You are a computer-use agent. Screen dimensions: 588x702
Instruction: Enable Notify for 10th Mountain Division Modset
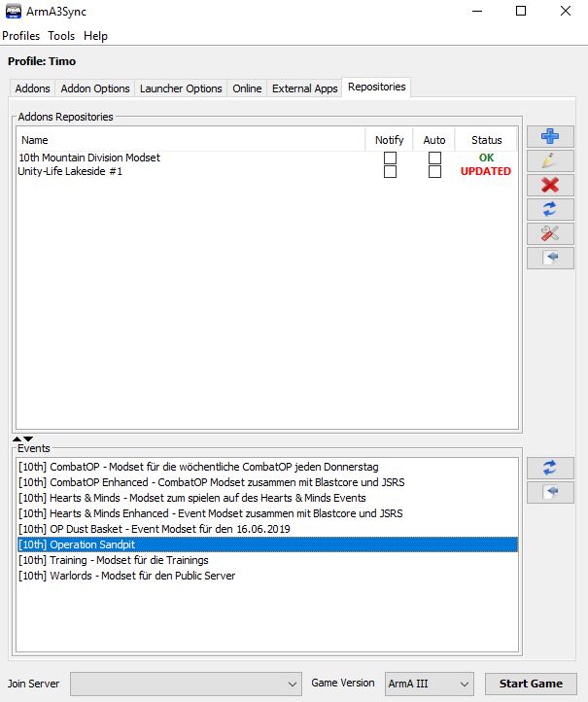[x=390, y=158]
